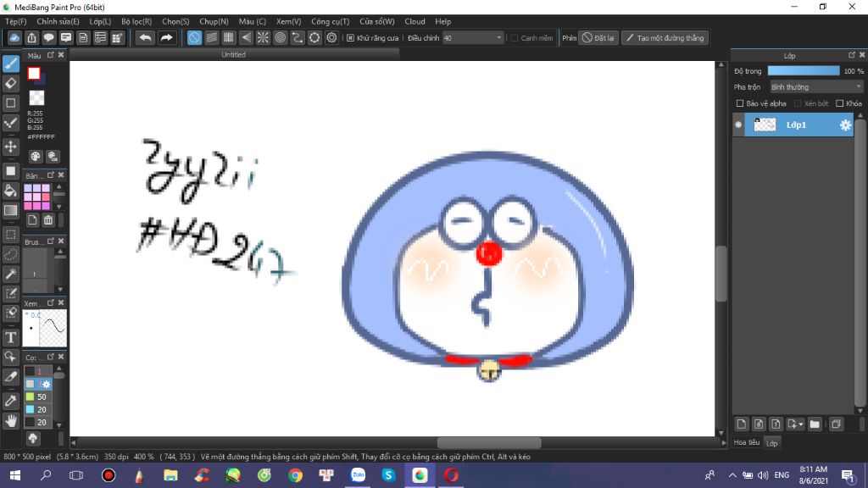Select the Eraser tool

click(10, 84)
